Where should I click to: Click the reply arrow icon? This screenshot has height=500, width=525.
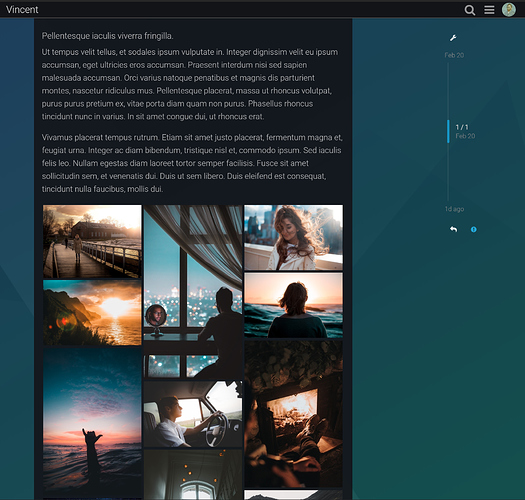pos(453,229)
